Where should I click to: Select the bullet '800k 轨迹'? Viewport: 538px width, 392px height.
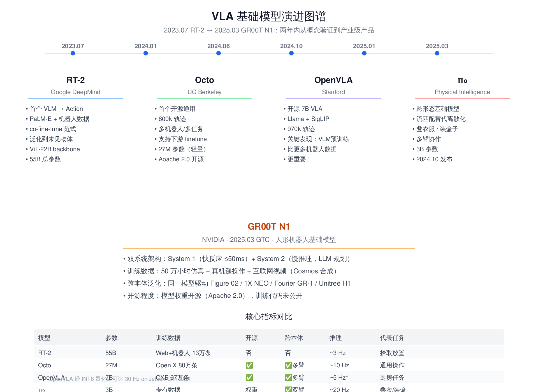(x=171, y=119)
